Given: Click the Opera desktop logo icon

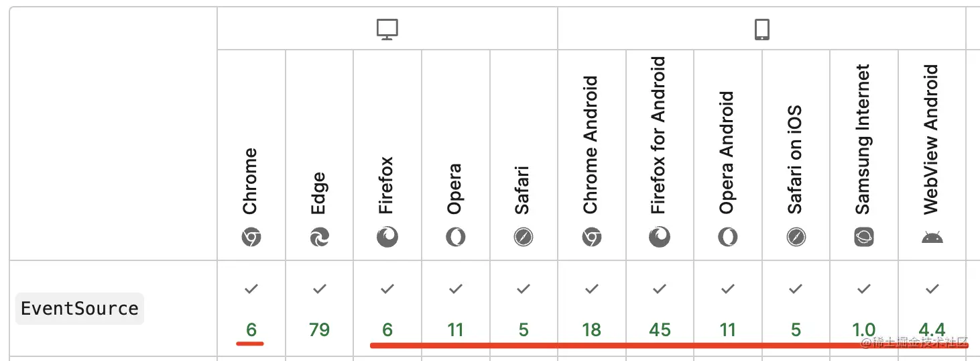Looking at the screenshot, I should [x=455, y=237].
